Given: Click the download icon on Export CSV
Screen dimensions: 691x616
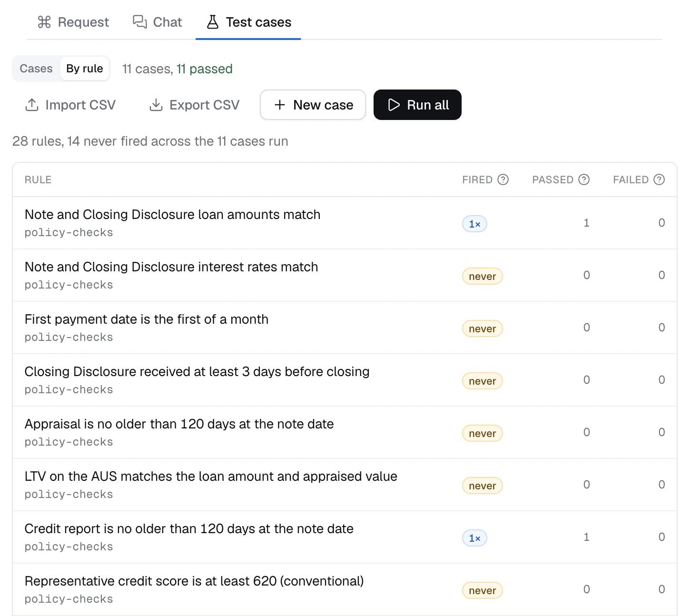Looking at the screenshot, I should click(156, 105).
